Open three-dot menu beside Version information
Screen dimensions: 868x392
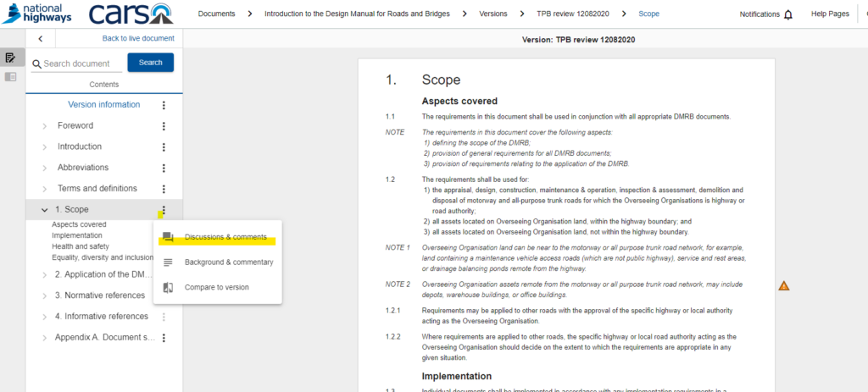coord(164,105)
